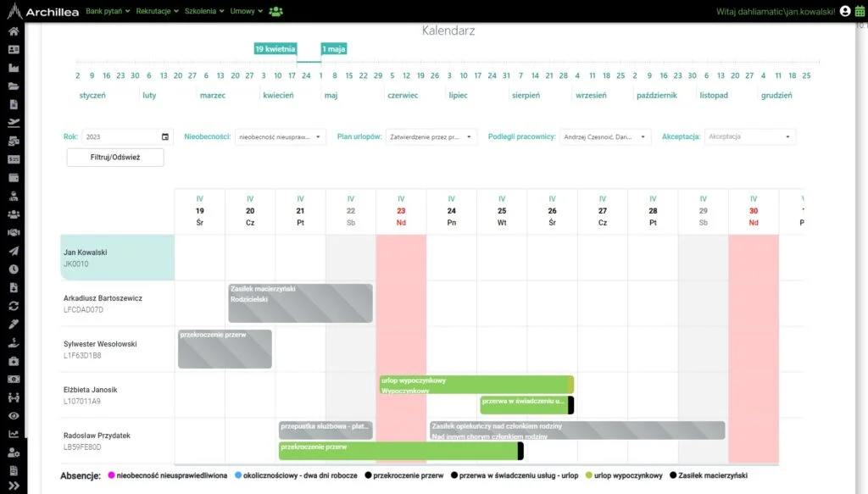The image size is (868, 494).
Task: Open the green calendar icon at top right
Action: point(859,13)
